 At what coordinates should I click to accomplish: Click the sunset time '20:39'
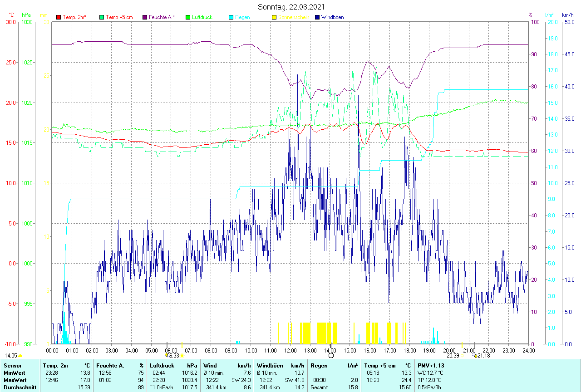pyautogui.click(x=453, y=356)
